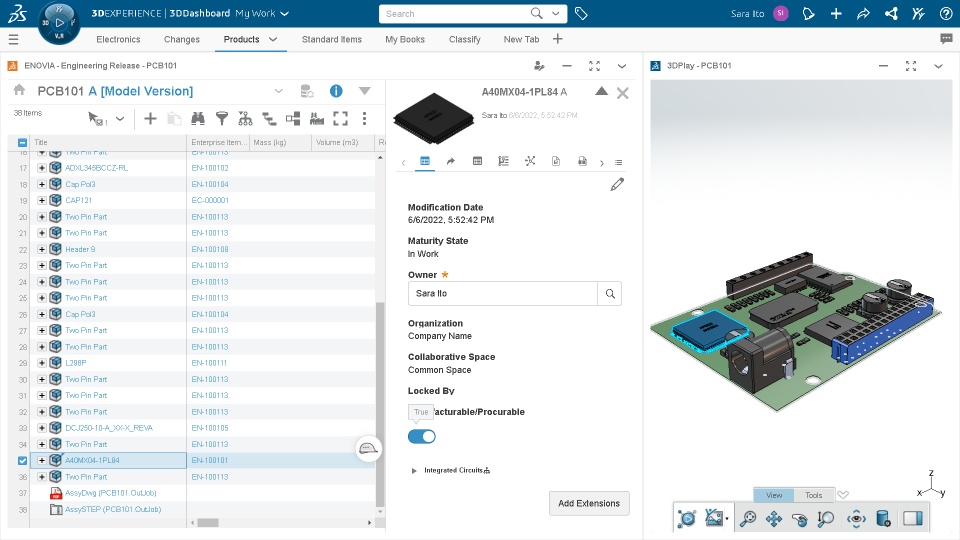Switch to the My Books tab

(x=405, y=39)
